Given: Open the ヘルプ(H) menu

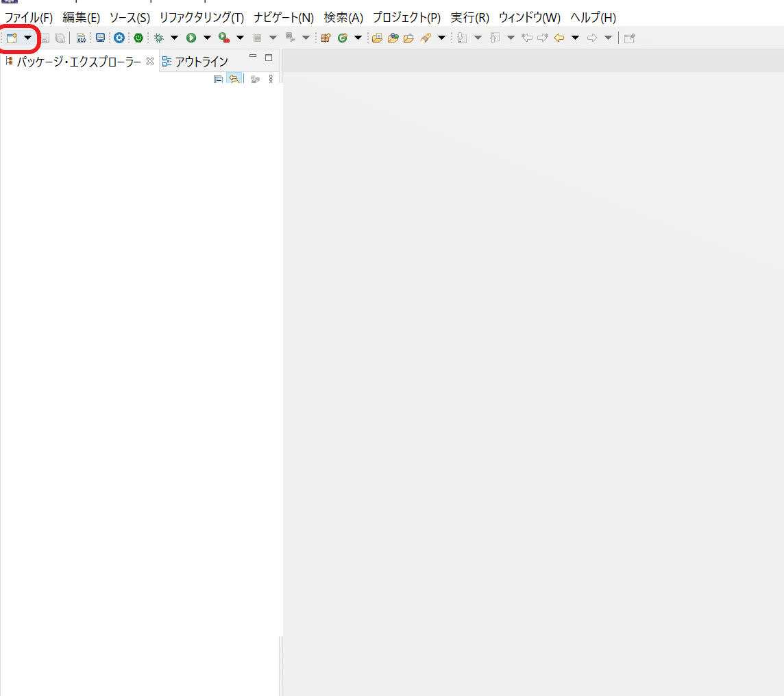Looking at the screenshot, I should point(593,18).
